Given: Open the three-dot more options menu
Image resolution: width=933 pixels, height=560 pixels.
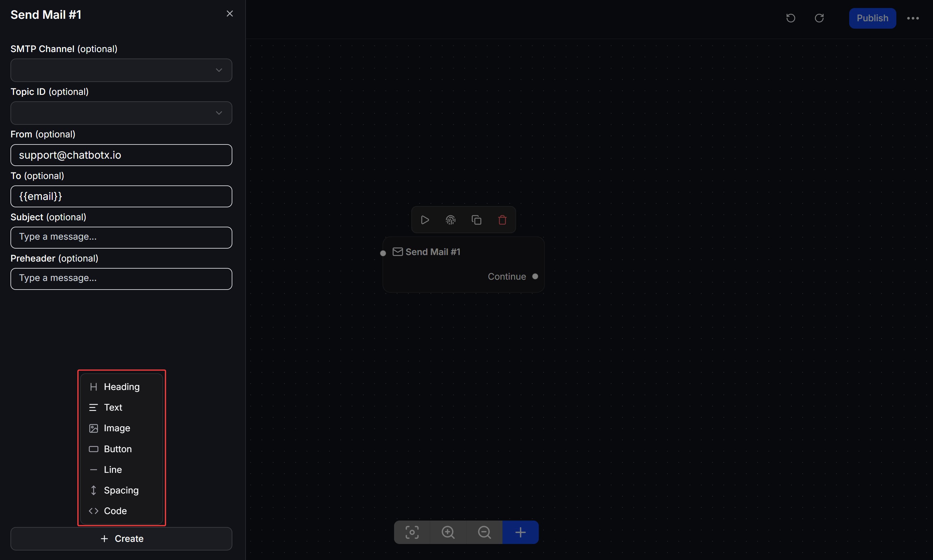Looking at the screenshot, I should pyautogui.click(x=913, y=18).
